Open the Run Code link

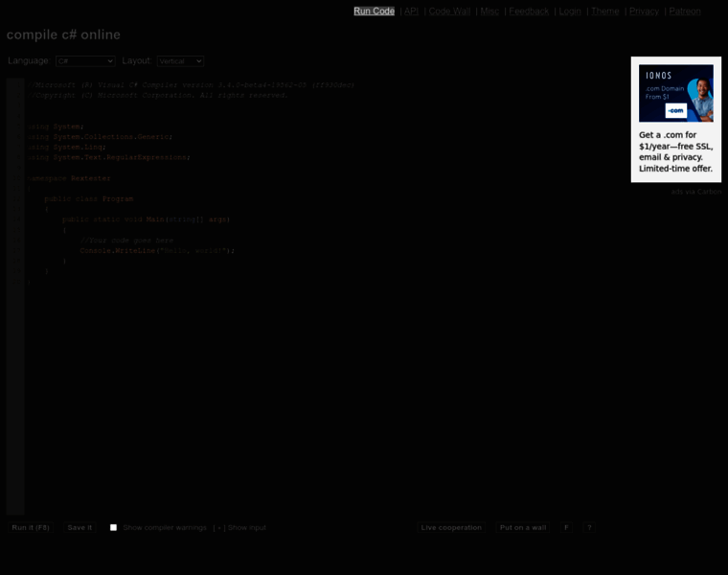click(374, 11)
